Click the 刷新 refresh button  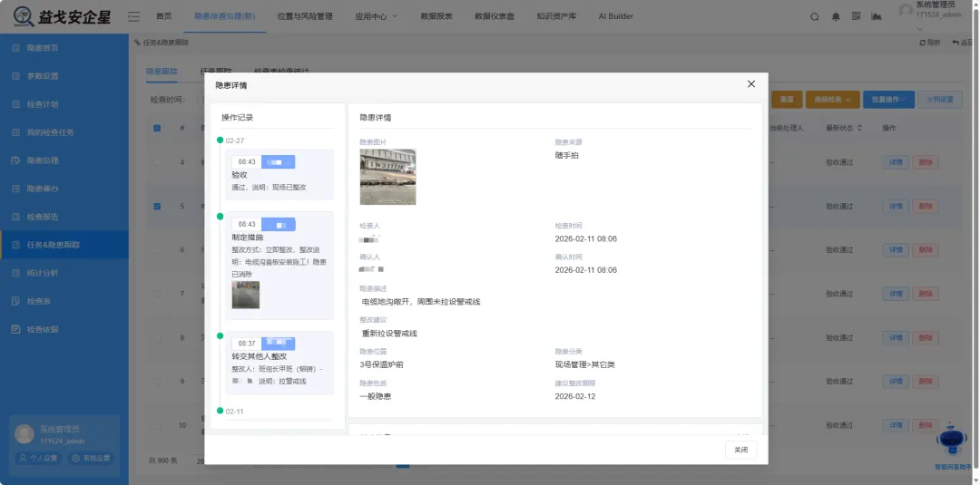(930, 43)
